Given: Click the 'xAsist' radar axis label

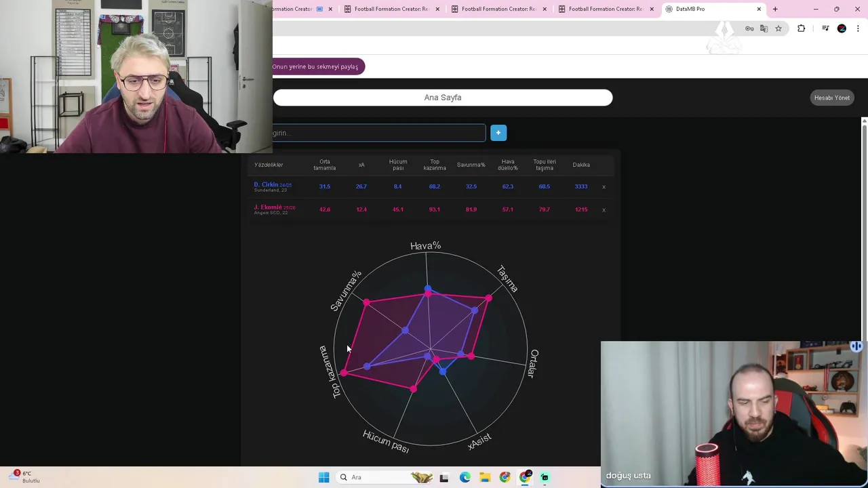Looking at the screenshot, I should 479,441.
